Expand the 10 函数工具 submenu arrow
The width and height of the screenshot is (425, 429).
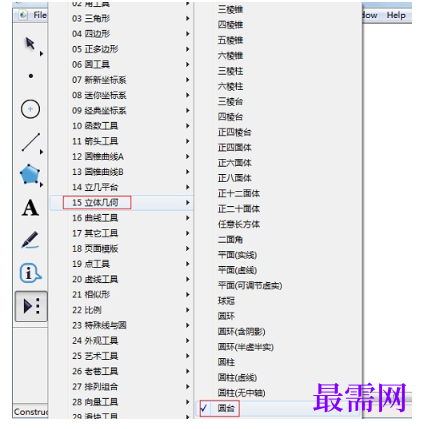pos(188,126)
